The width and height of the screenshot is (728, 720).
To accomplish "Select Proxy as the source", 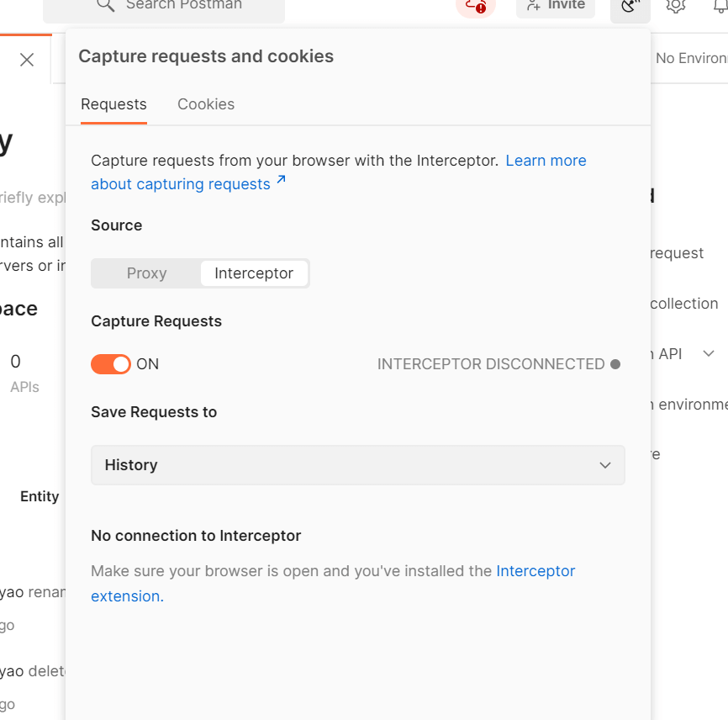I will pos(147,273).
